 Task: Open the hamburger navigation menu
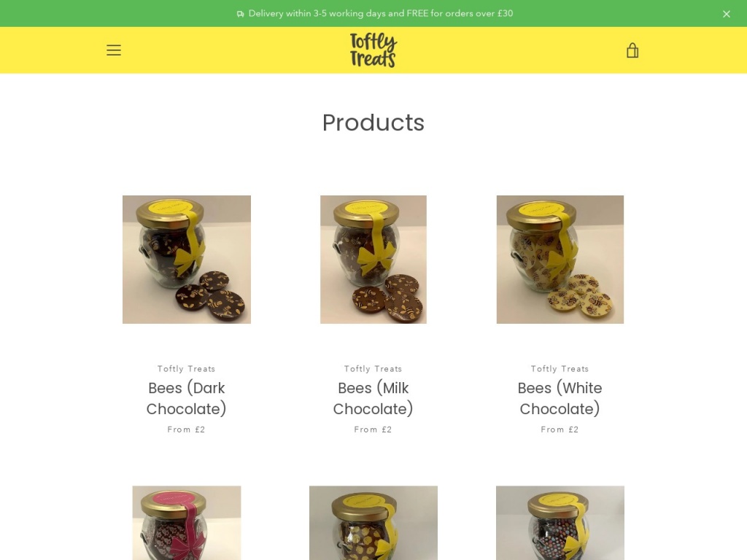(113, 50)
